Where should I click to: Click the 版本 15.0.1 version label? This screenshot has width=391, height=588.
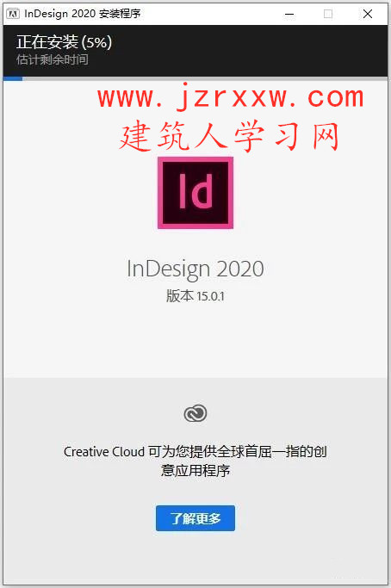click(195, 296)
